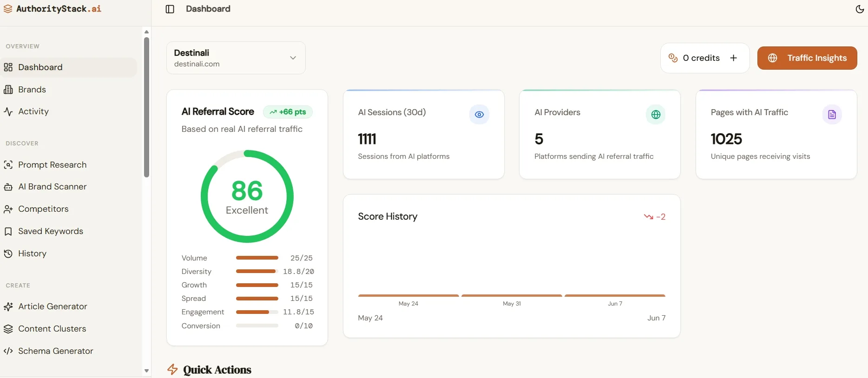The height and width of the screenshot is (378, 868).
Task: Select the May 31 bar in Score History
Action: [x=512, y=295]
